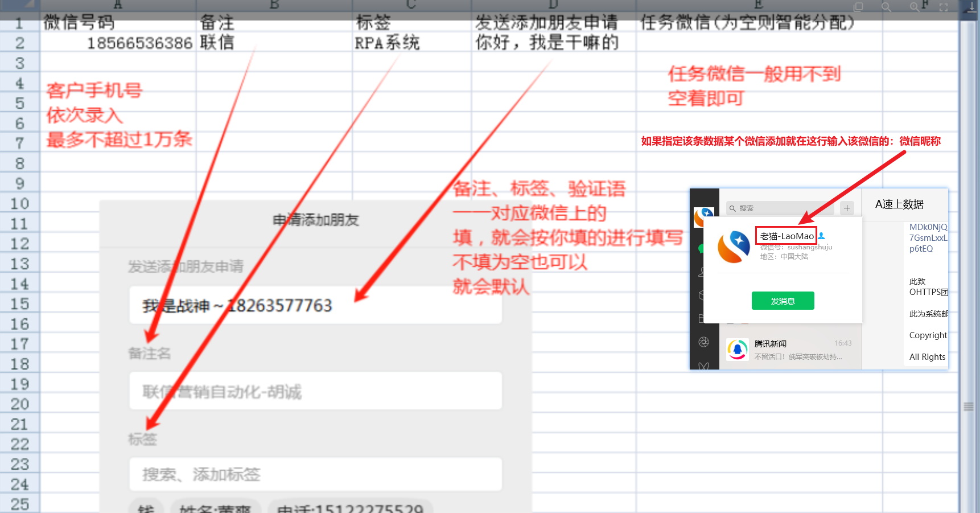Select cell A1 微信号码
980x513 pixels.
[118, 23]
